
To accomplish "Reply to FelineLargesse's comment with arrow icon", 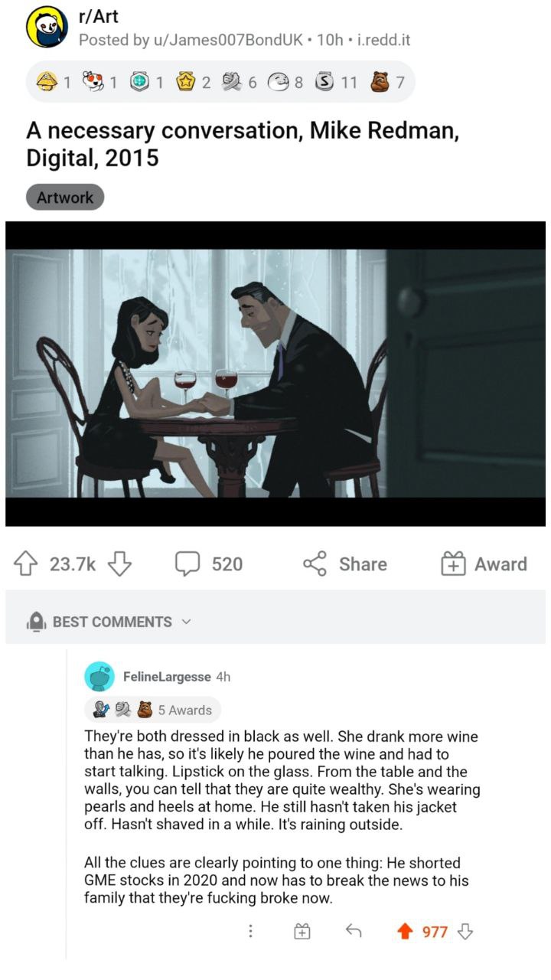I will (353, 931).
